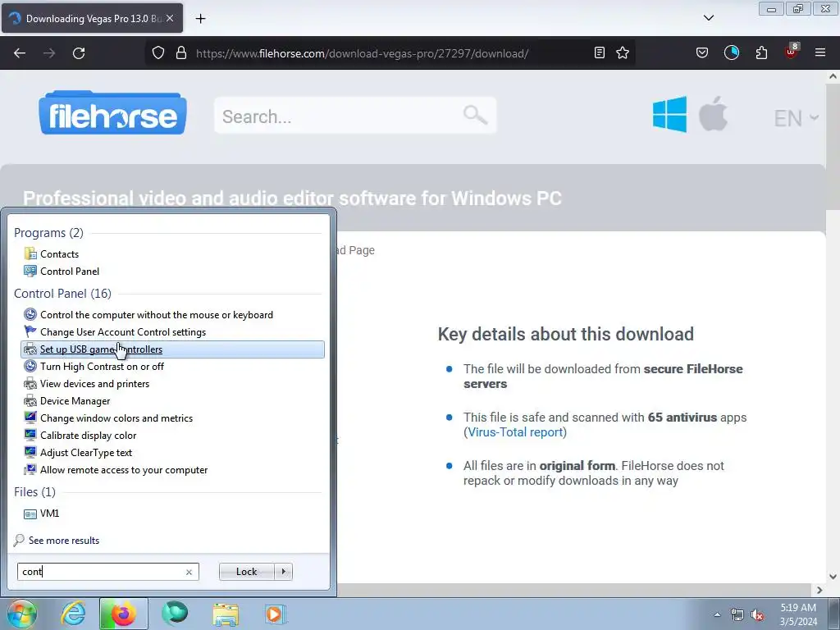Open Control Panel from Programs results
The height and width of the screenshot is (630, 840).
(x=70, y=271)
